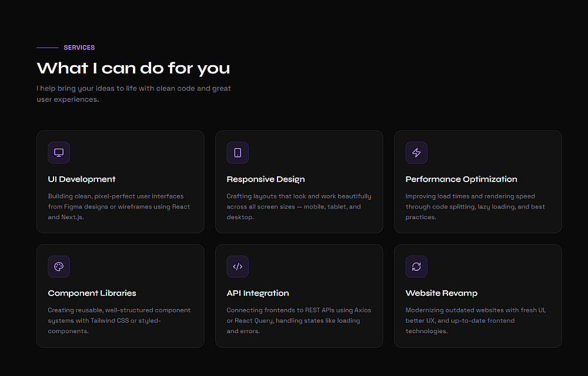The width and height of the screenshot is (588, 376).
Task: Click the lightning bolt Performance Optimization icon
Action: pyautogui.click(x=416, y=153)
